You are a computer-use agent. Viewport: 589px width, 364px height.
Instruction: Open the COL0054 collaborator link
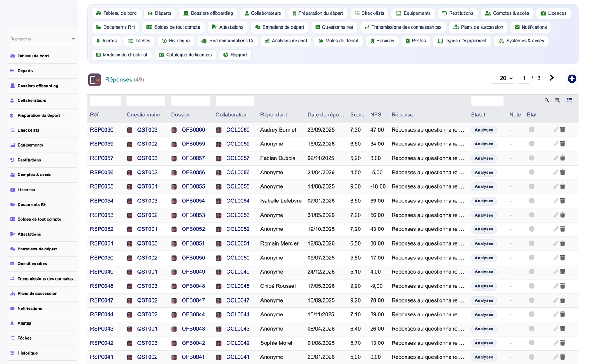pyautogui.click(x=238, y=201)
